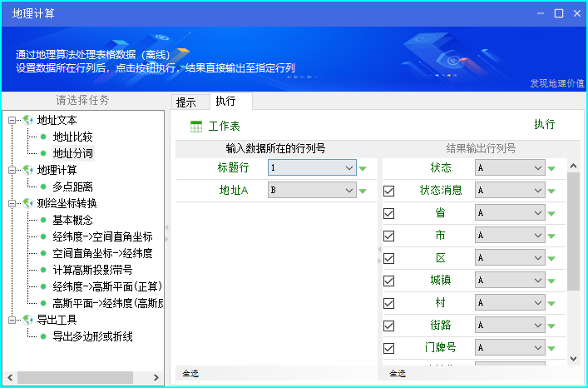Click globe icon beside 导出工具

pyautogui.click(x=27, y=320)
